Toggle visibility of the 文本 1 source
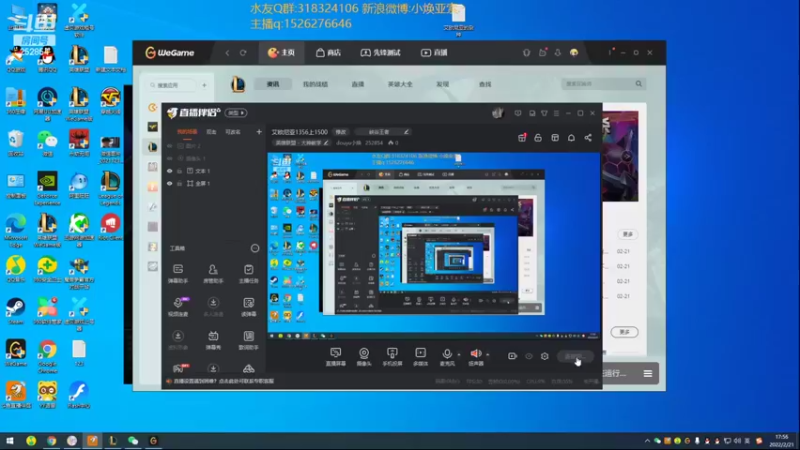 (x=170, y=171)
